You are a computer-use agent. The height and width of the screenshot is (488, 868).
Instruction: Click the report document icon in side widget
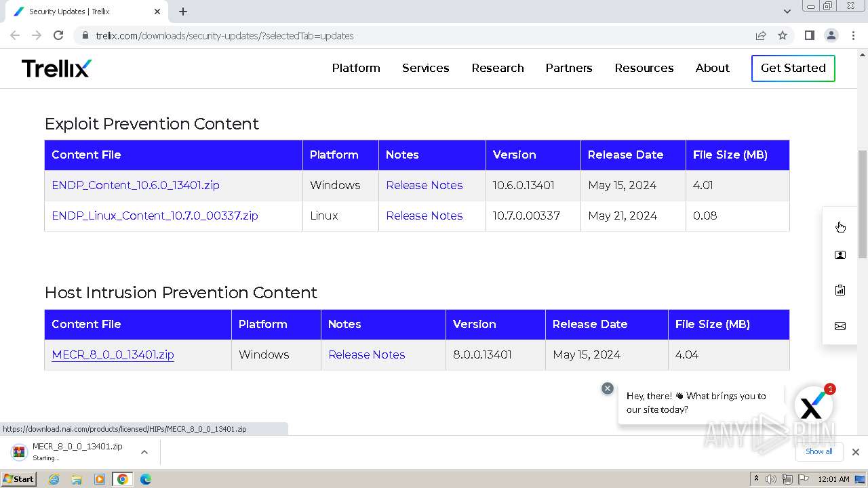(x=840, y=290)
